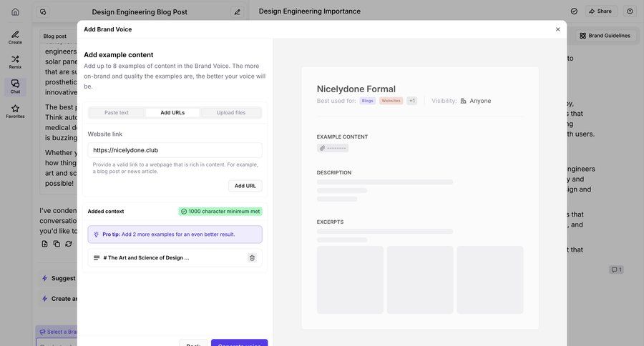This screenshot has width=644, height=346.
Task: Click the chat history icon by the title
Action: (x=43, y=12)
